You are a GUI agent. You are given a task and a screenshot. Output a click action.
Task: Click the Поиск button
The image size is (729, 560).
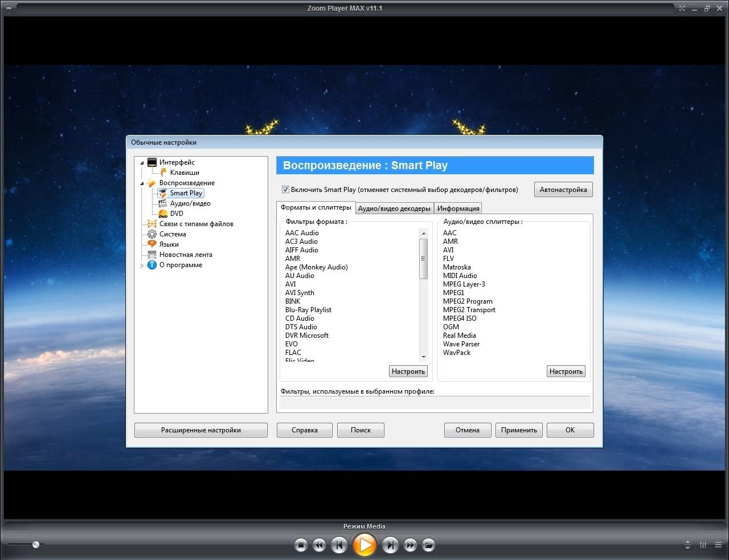(361, 430)
